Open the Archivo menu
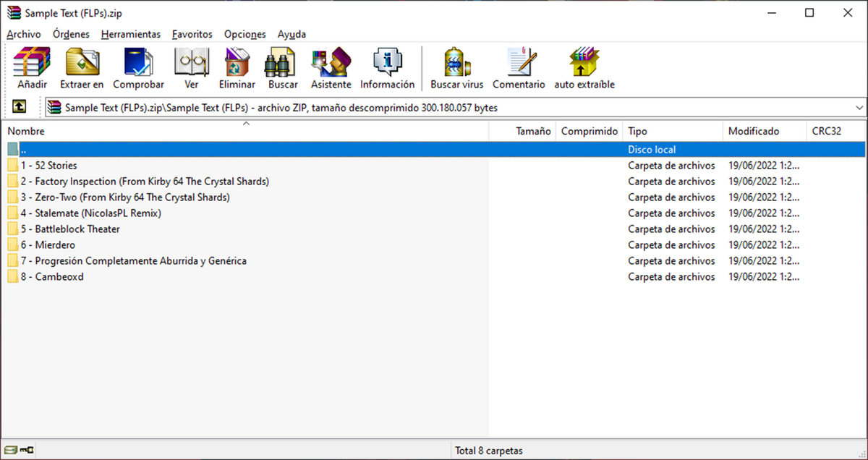868x460 pixels. tap(24, 34)
